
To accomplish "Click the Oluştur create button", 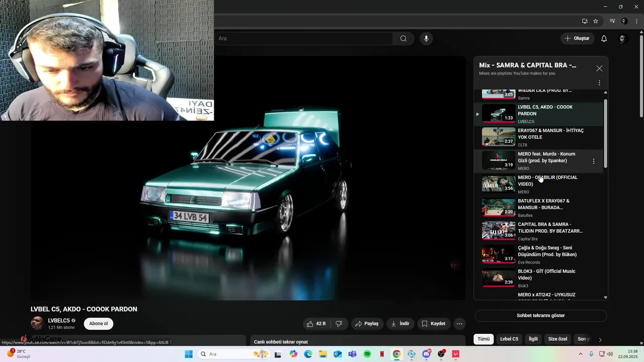I will click(577, 39).
